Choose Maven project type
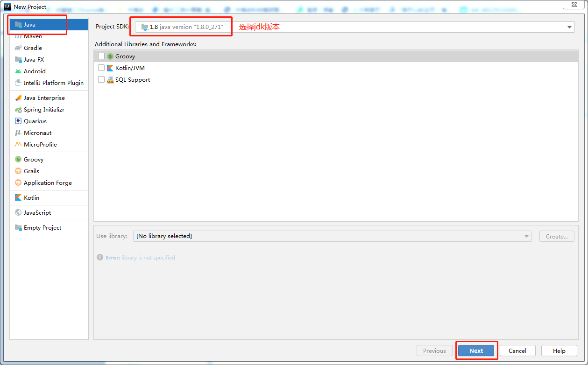 click(x=49, y=36)
